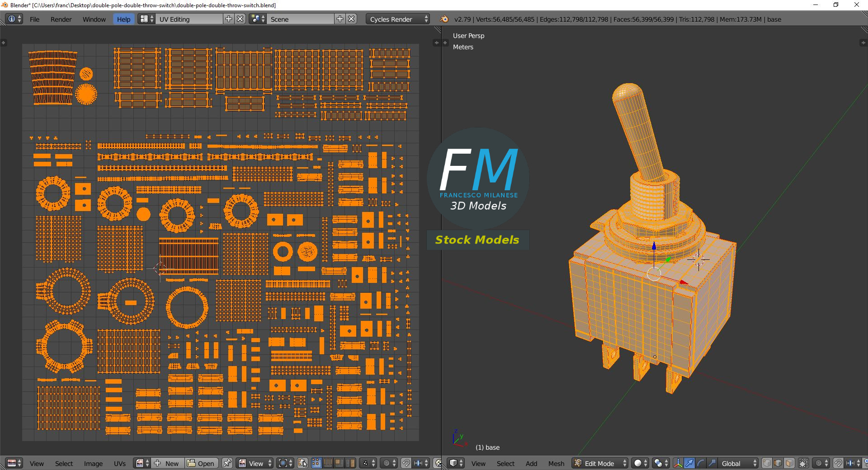Screen dimensions: 868x470
Task: Click the UV Editing layout name field
Action: coord(189,19)
